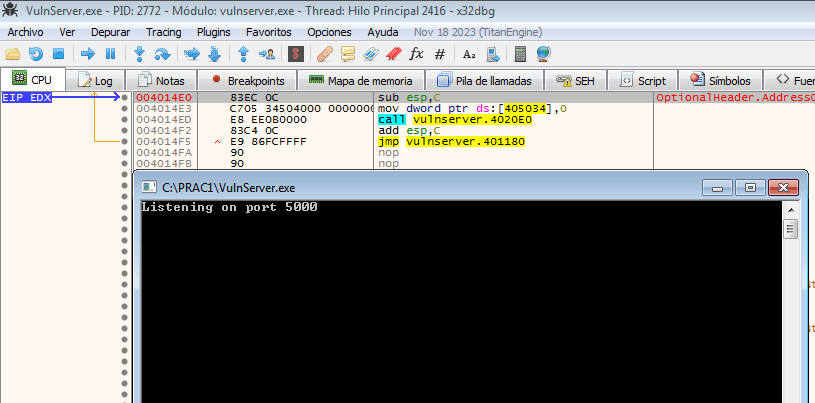Open the variables hash icon

pos(440,54)
